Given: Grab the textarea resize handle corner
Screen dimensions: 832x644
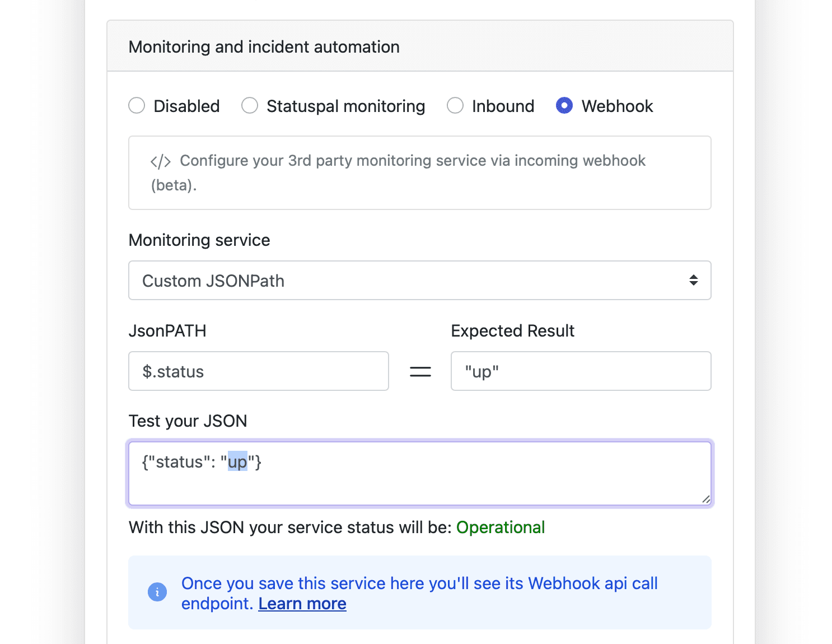Looking at the screenshot, I should (705, 500).
